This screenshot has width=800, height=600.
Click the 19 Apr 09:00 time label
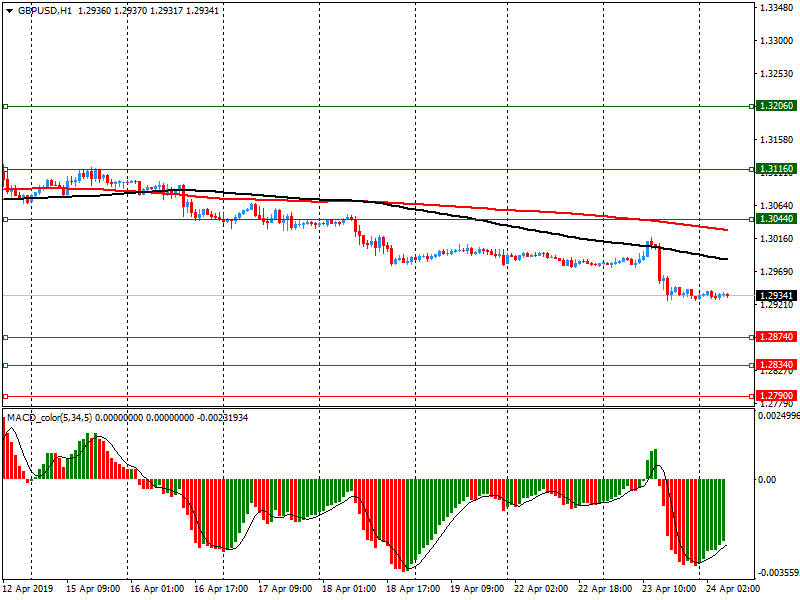pos(477,589)
